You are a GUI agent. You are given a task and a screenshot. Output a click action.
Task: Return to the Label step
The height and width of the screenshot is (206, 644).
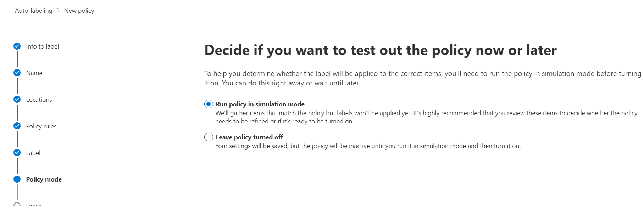(x=33, y=153)
